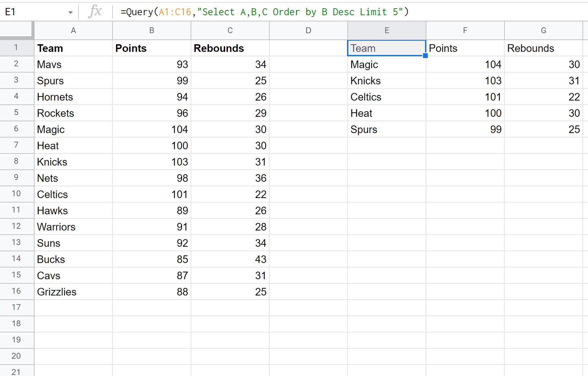
Task: Select row 16 header
Action: 17,292
